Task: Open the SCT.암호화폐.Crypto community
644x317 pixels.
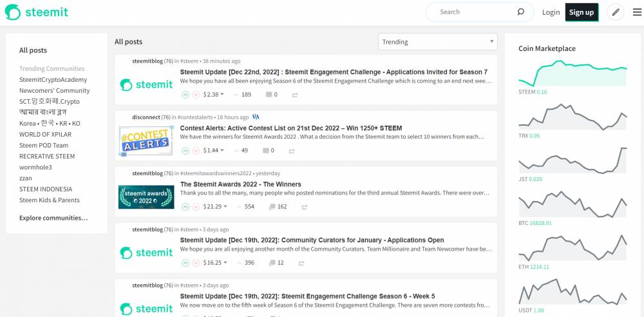Action: (50, 101)
